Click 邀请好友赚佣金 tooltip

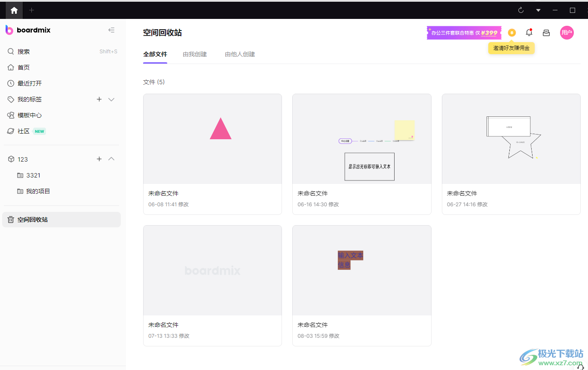tap(511, 48)
